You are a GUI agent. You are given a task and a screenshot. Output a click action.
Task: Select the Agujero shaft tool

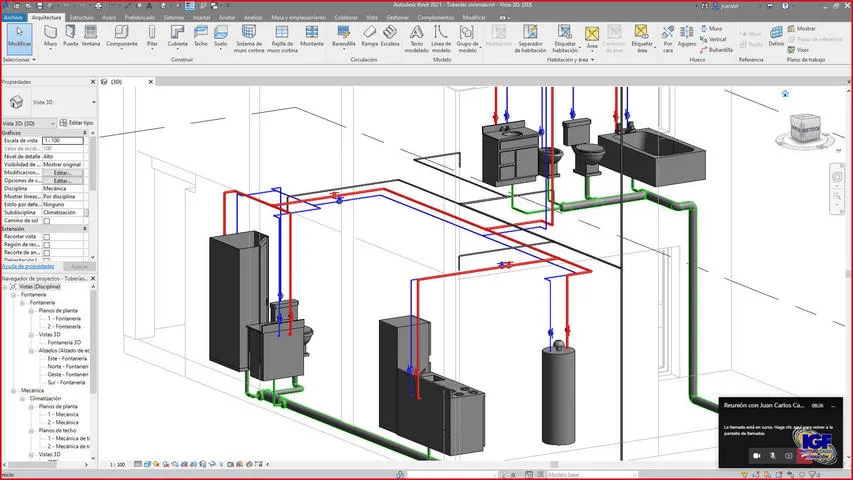tap(687, 36)
